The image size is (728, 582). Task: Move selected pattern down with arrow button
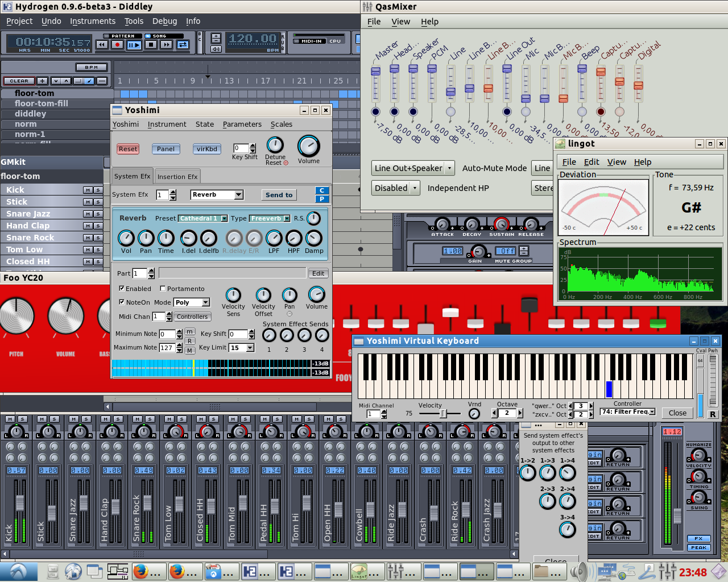tap(56, 81)
